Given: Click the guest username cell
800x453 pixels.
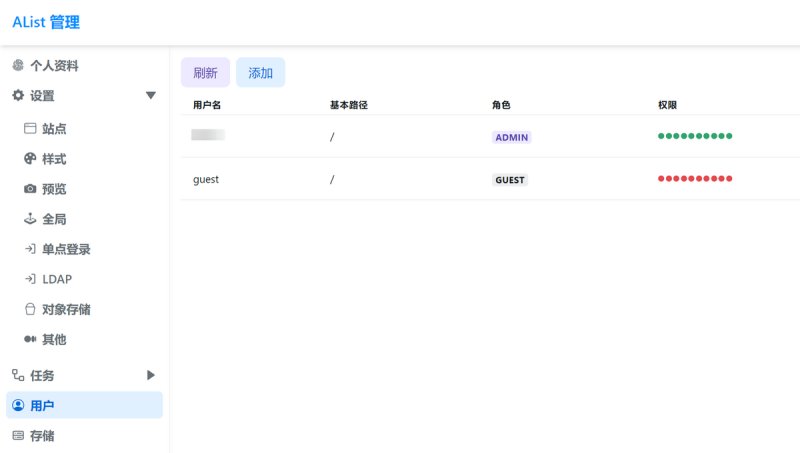Looking at the screenshot, I should tap(206, 180).
